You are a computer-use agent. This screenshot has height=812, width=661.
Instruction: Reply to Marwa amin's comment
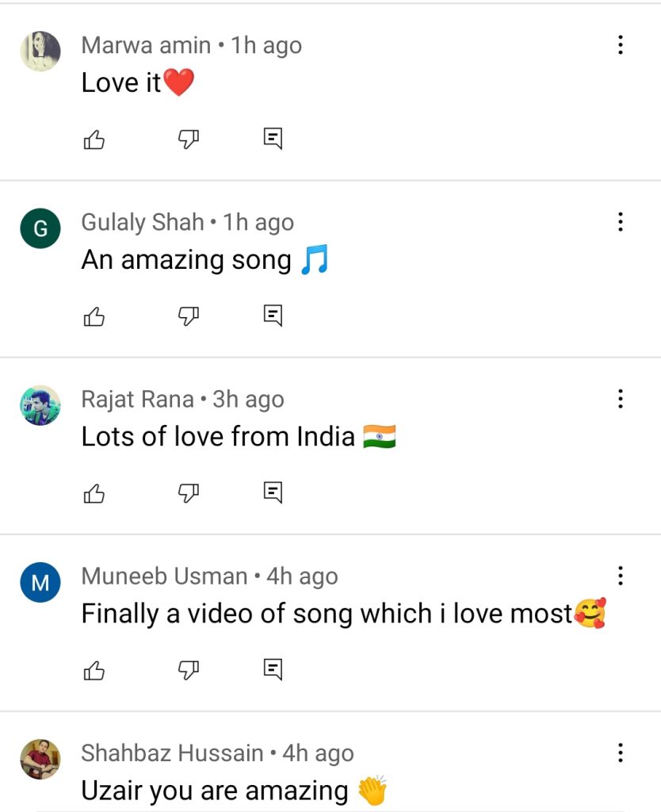click(x=273, y=138)
